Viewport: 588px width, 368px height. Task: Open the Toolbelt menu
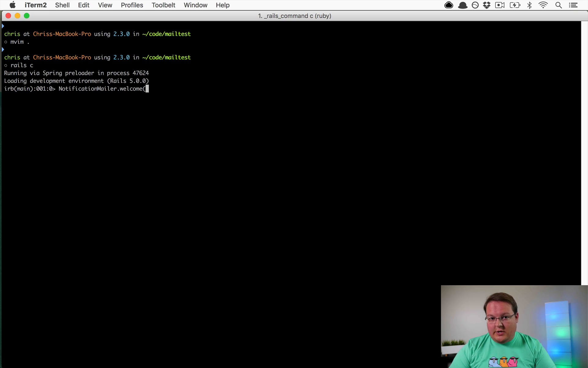[x=163, y=5]
